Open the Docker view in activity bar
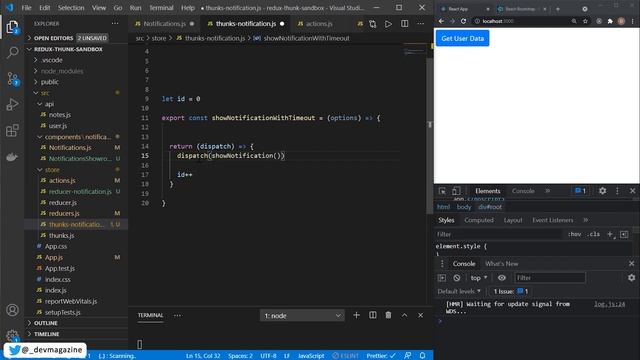The height and width of the screenshot is (360, 640). [12, 157]
